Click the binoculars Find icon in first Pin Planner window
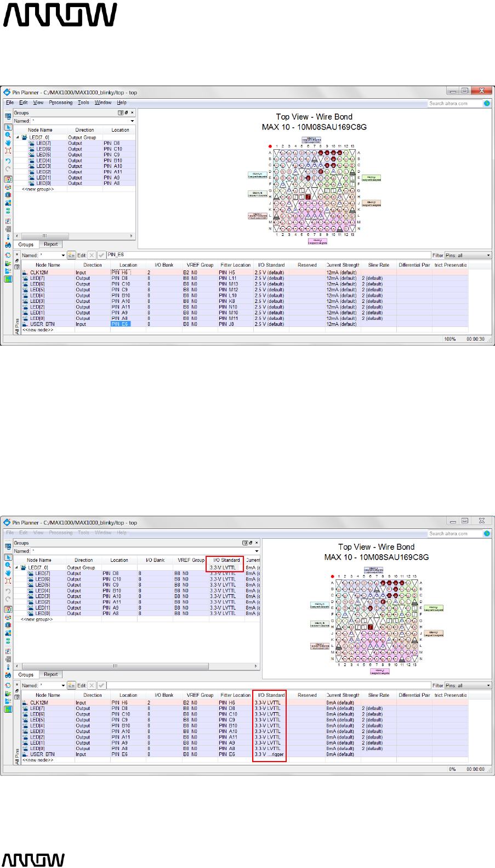The image size is (495, 868). (8, 245)
